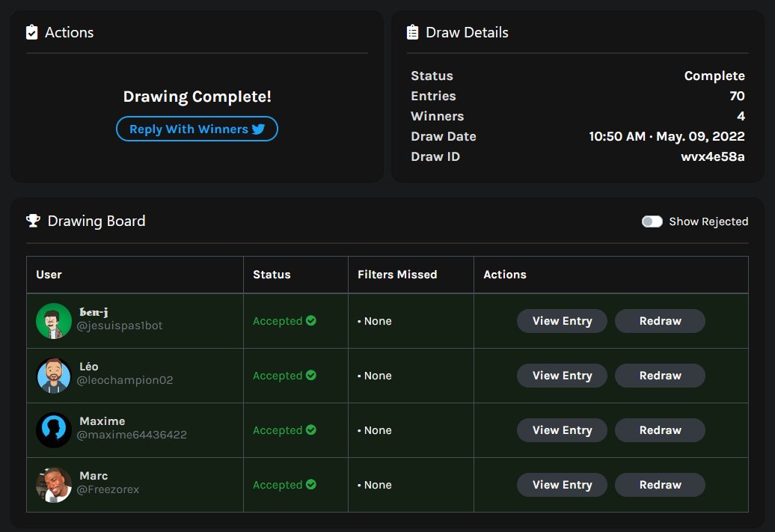Open Marc's avatar picture

tap(54, 485)
